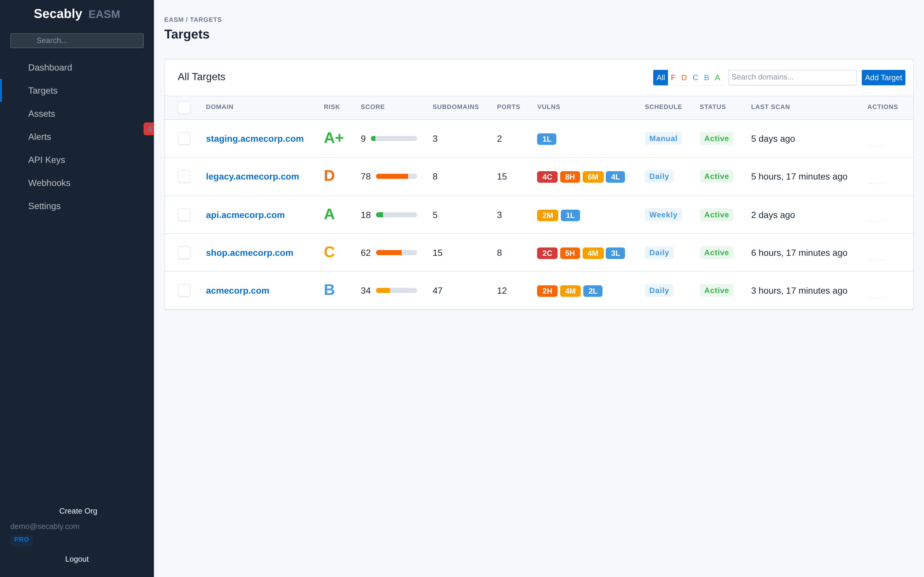Check the select-all checkbox in the table header
This screenshot has height=577, width=924.
[x=184, y=108]
